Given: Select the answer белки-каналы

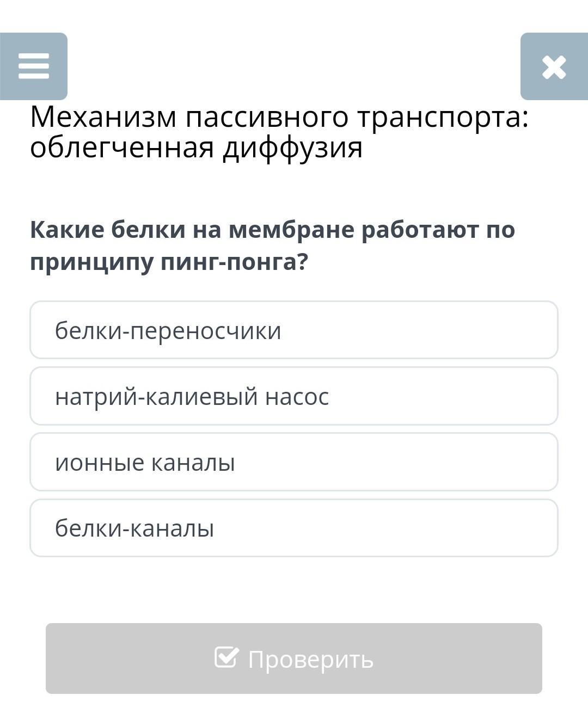Looking at the screenshot, I should [x=294, y=528].
